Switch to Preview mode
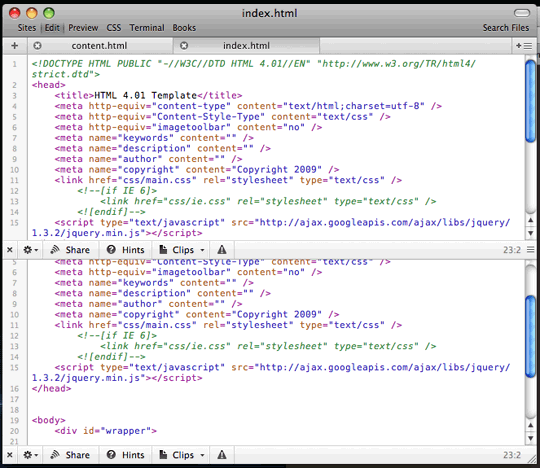The image size is (540, 468). click(x=83, y=28)
